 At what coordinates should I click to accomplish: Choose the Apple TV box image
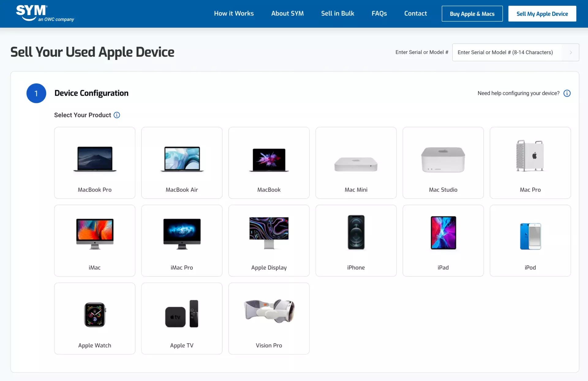182,314
